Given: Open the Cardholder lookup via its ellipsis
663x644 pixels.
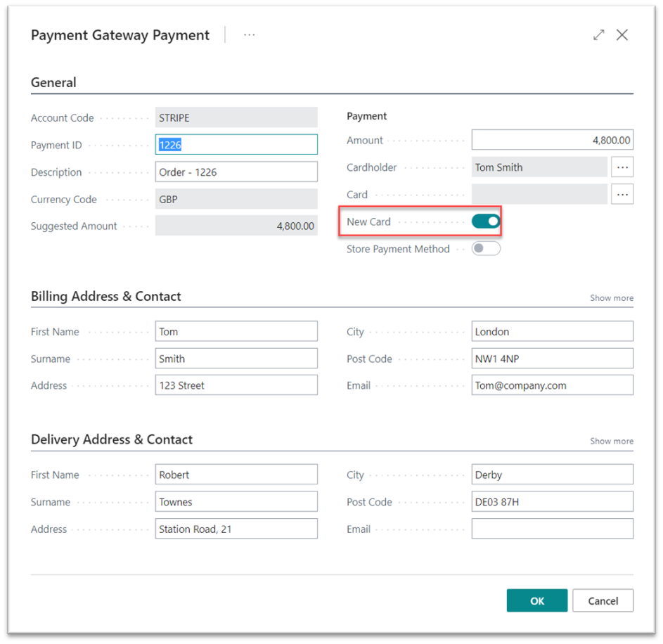Looking at the screenshot, I should click(622, 167).
